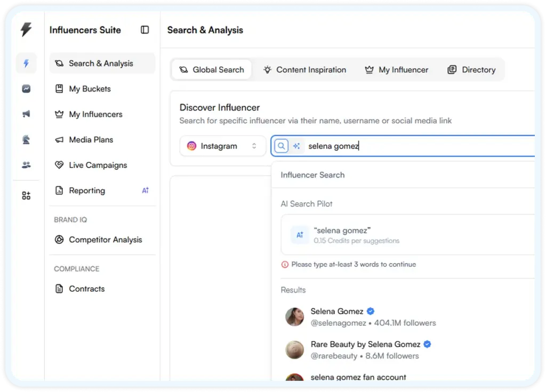Click the Live Campaigns heart icon
This screenshot has height=392, width=546.
click(59, 165)
